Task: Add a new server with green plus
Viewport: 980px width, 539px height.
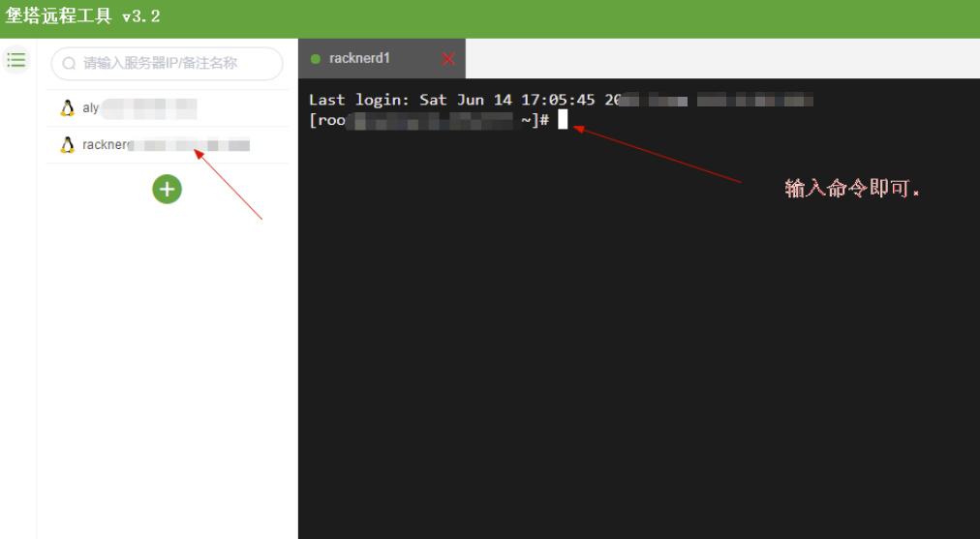Action: click(167, 190)
